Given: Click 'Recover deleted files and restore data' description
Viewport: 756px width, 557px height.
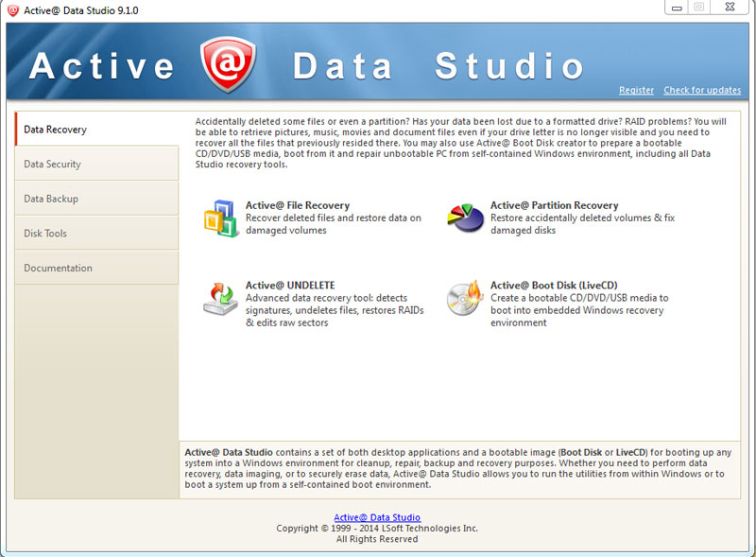Looking at the screenshot, I should click(334, 224).
